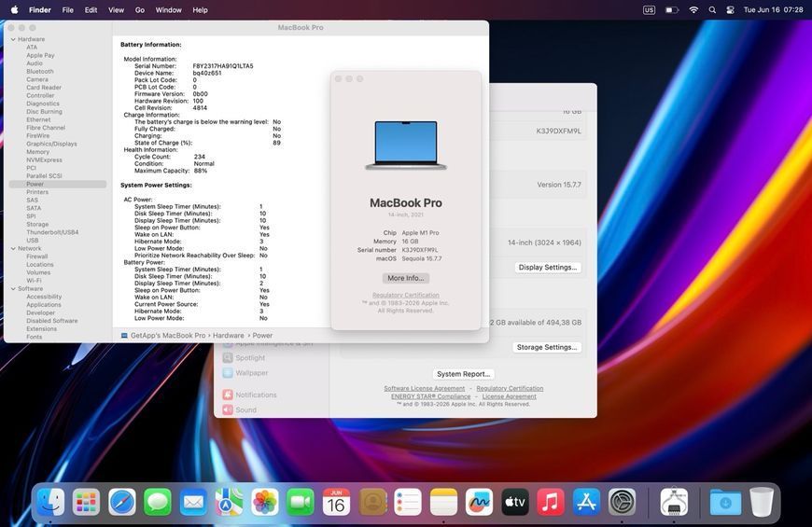The image size is (812, 527).
Task: Select Applications under Software
Action: pyautogui.click(x=44, y=305)
